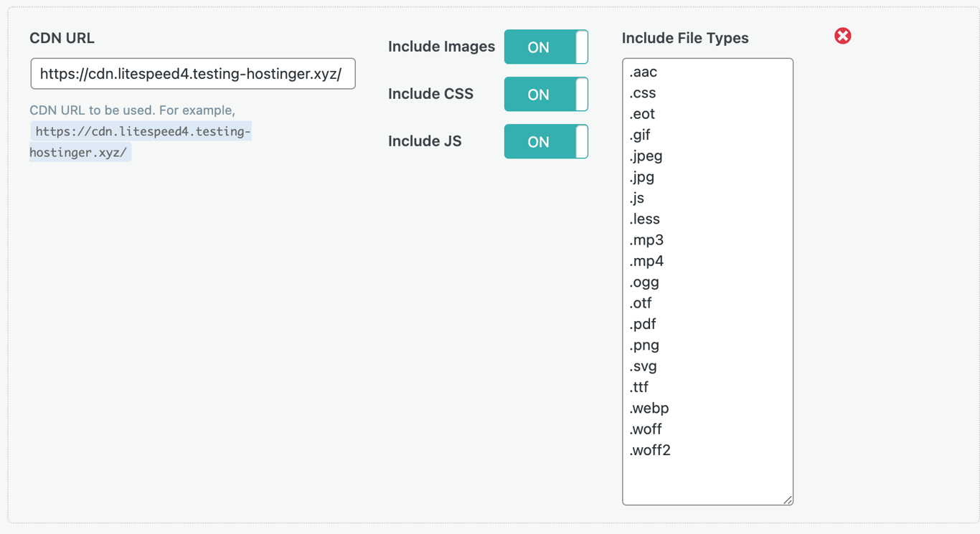Click the textarea resize handle

coord(789,500)
